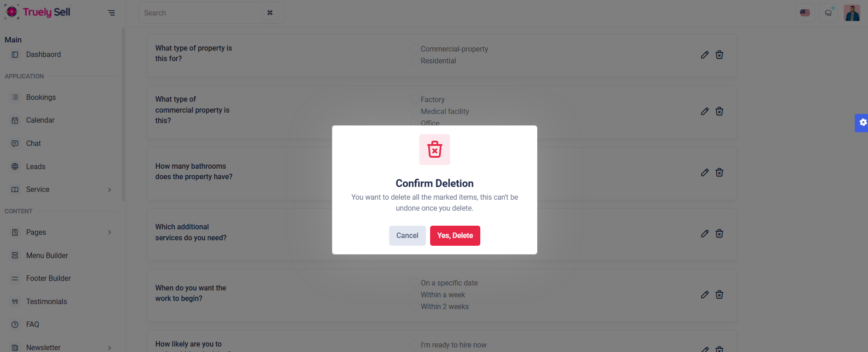Expand the Newsletter submenu
The width and height of the screenshot is (868, 352).
coord(109,348)
